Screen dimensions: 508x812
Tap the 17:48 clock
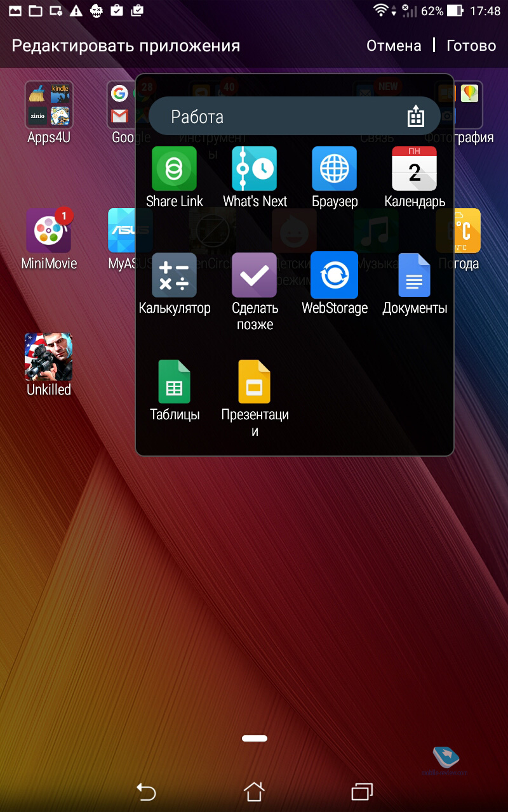click(x=485, y=11)
